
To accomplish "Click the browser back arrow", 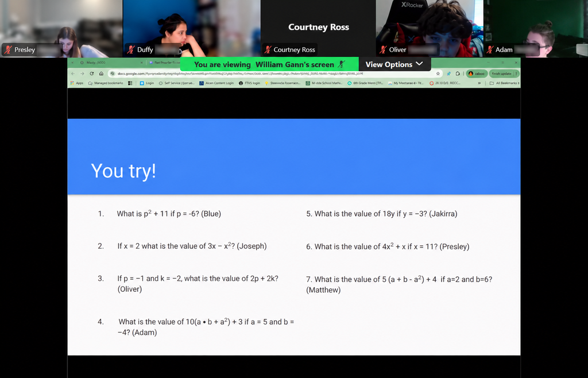I will (73, 74).
